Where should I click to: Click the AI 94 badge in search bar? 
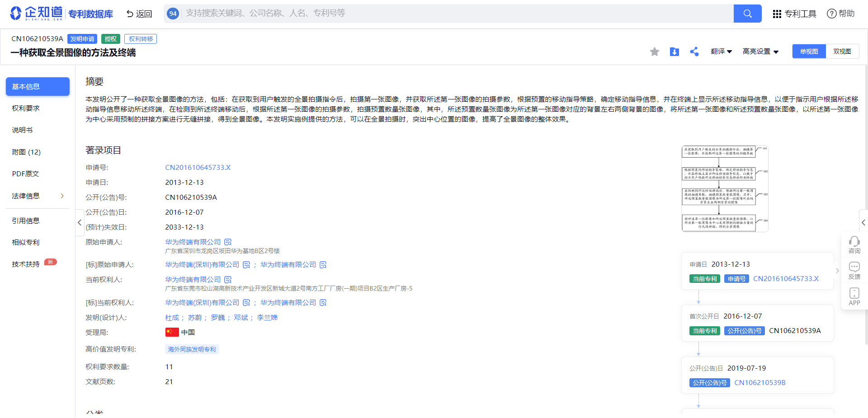pos(173,14)
